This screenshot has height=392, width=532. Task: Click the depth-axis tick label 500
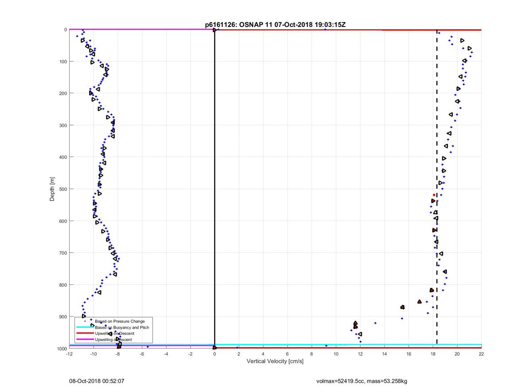63,189
